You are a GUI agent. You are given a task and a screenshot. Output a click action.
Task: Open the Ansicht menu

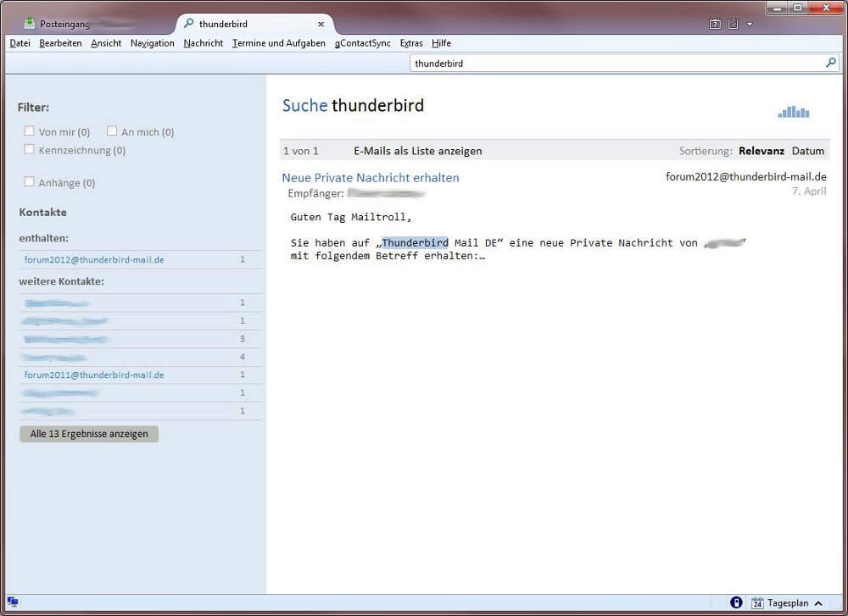coord(106,43)
